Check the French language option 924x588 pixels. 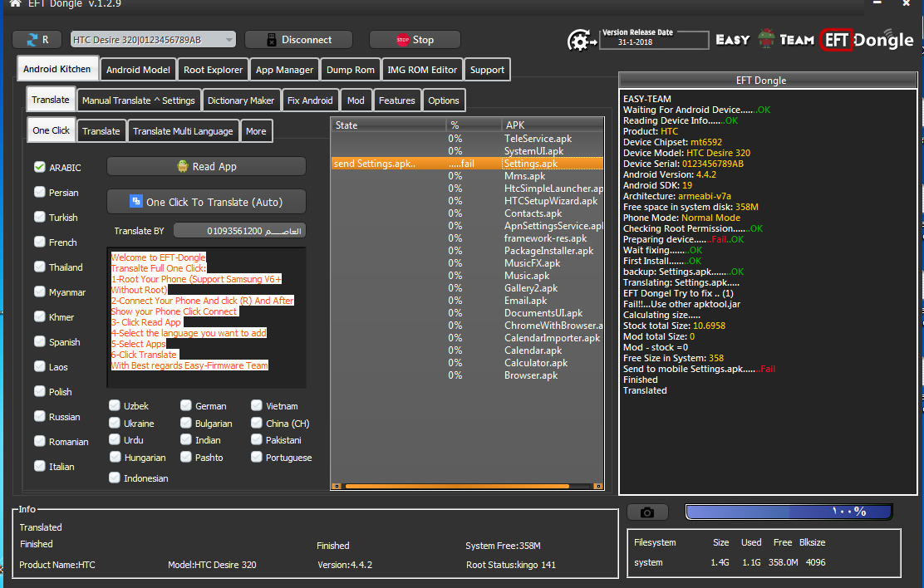click(40, 242)
